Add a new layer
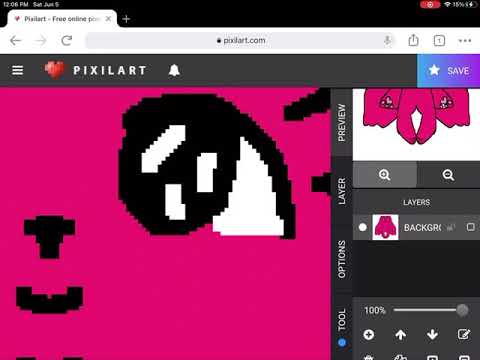The width and height of the screenshot is (480, 360). pyautogui.click(x=369, y=334)
